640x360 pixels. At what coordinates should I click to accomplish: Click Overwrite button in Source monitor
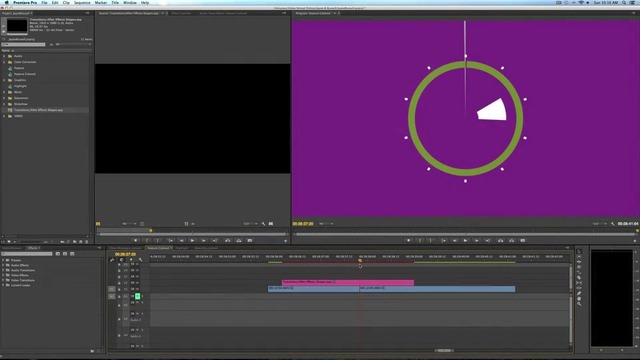[x=239, y=240]
